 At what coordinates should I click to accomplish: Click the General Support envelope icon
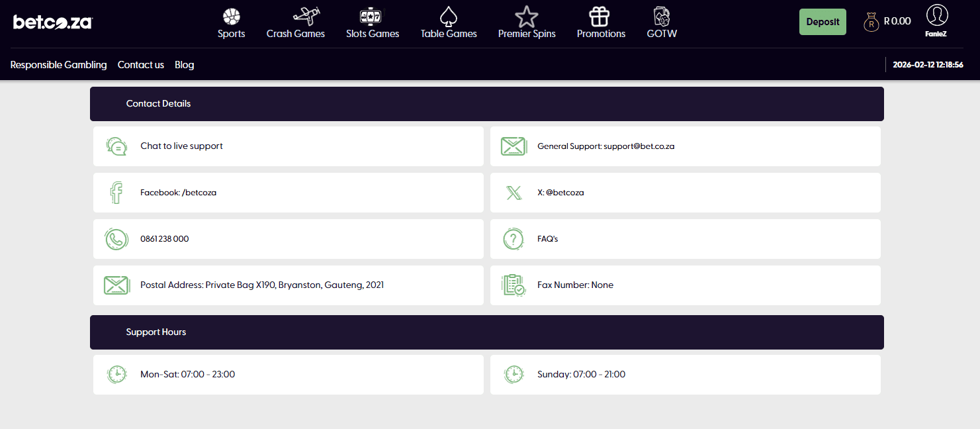[x=513, y=146]
